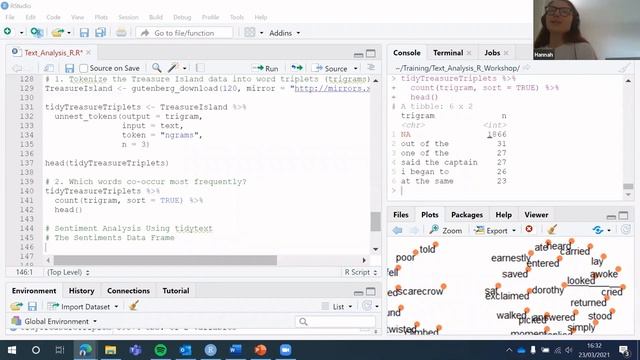640x360 pixels.
Task: Open the Session menu
Action: click(x=129, y=17)
